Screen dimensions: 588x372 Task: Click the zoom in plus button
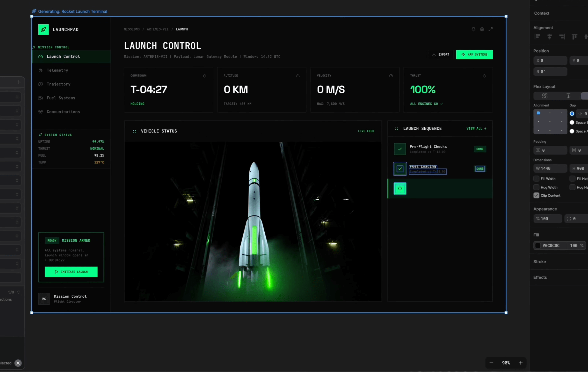(521, 363)
